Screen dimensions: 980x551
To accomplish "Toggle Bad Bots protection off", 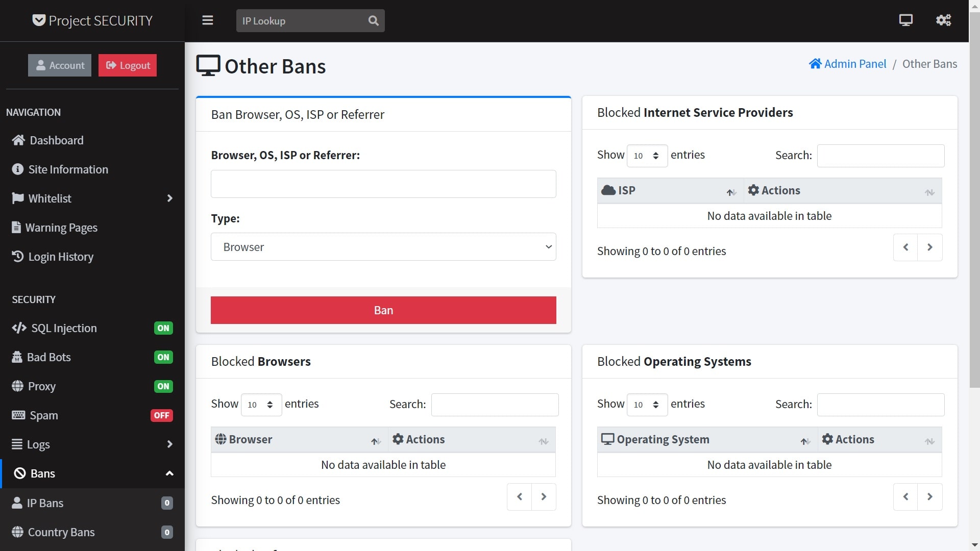I will [x=163, y=357].
